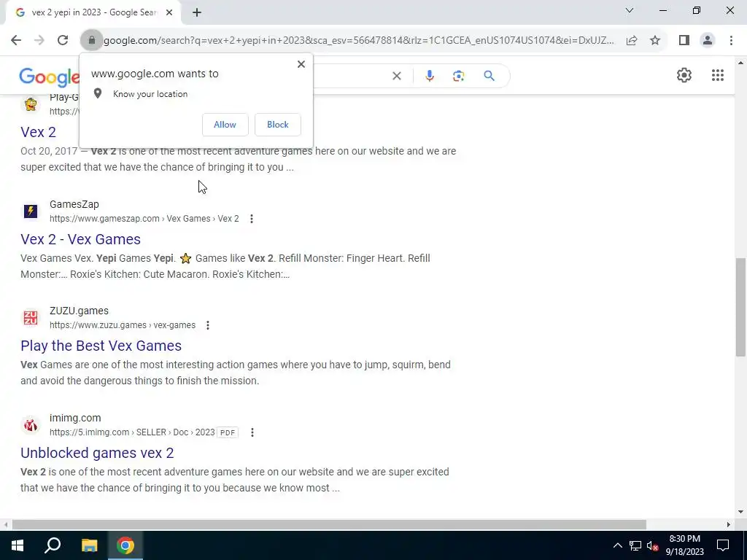Open the Windows notification center
The image size is (747, 560).
(x=723, y=545)
